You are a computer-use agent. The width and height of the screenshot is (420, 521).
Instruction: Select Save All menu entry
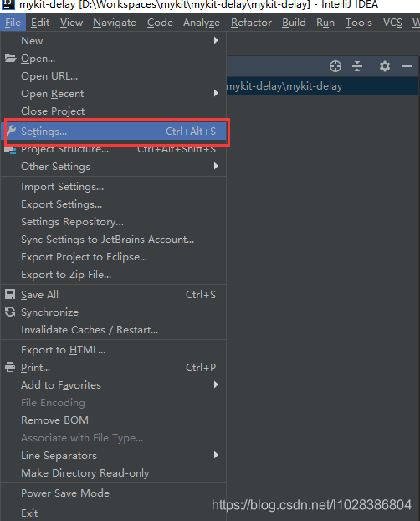coord(114,294)
